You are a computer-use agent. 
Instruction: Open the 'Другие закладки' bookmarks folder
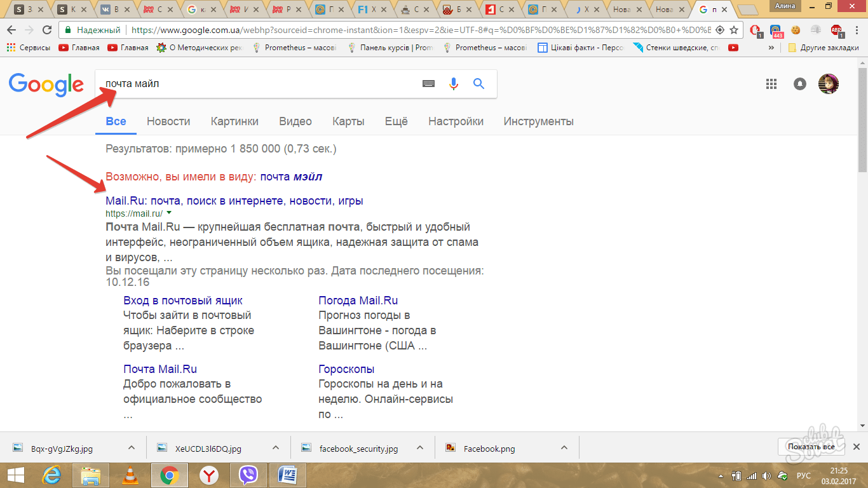pyautogui.click(x=824, y=48)
